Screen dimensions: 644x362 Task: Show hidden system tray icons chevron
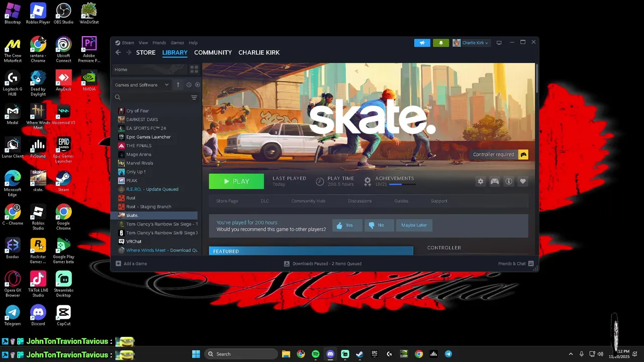pos(571,354)
